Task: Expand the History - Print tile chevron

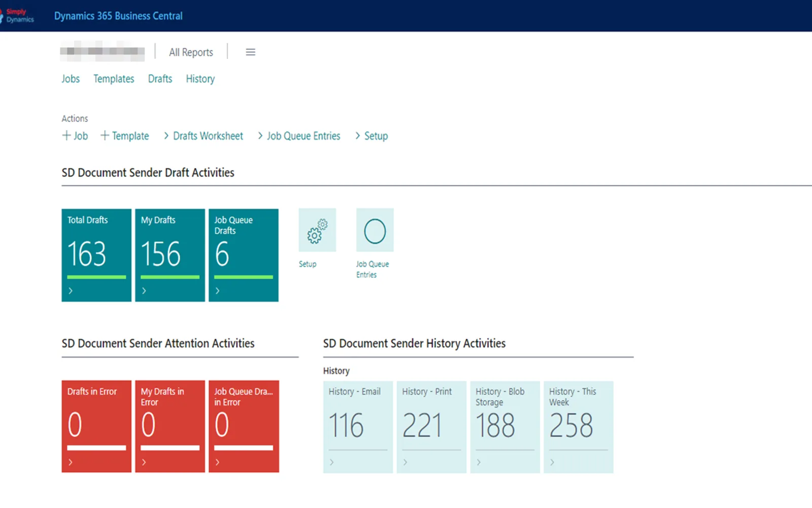Action: [405, 462]
